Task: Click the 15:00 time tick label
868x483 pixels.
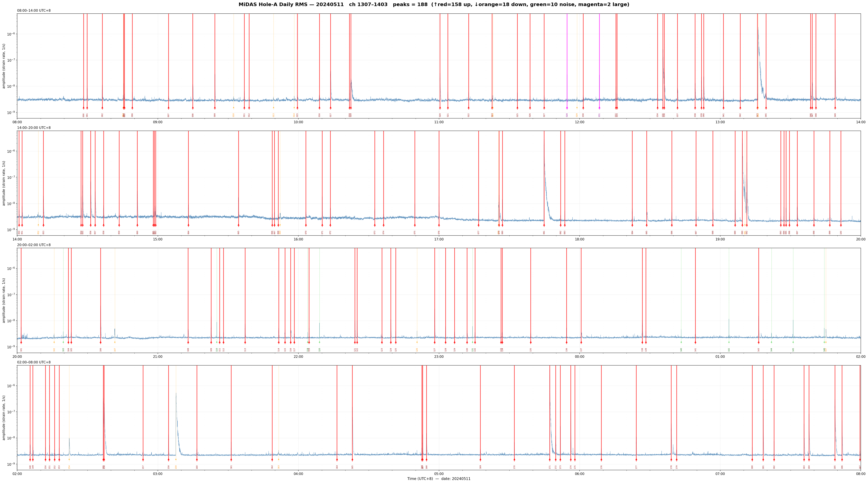Action: pyautogui.click(x=158, y=239)
